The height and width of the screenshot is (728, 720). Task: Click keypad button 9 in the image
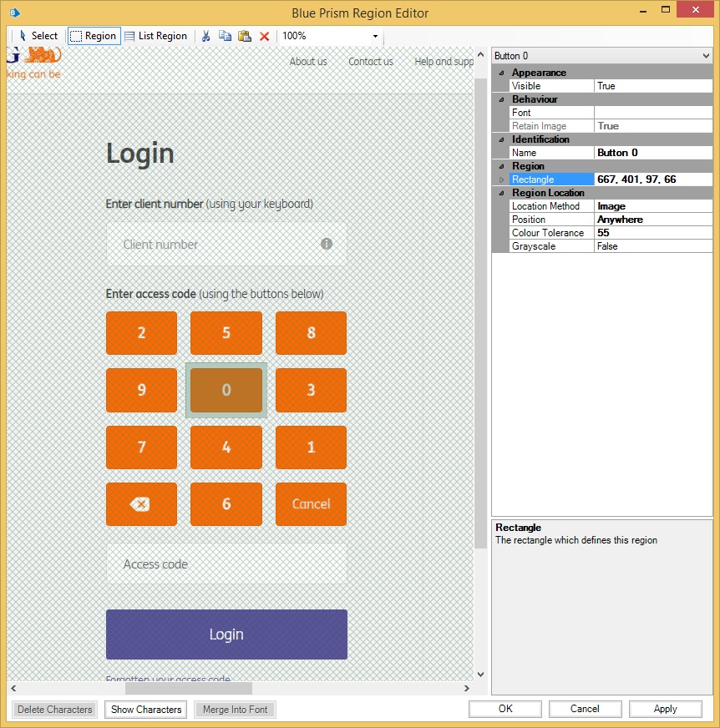pos(142,390)
